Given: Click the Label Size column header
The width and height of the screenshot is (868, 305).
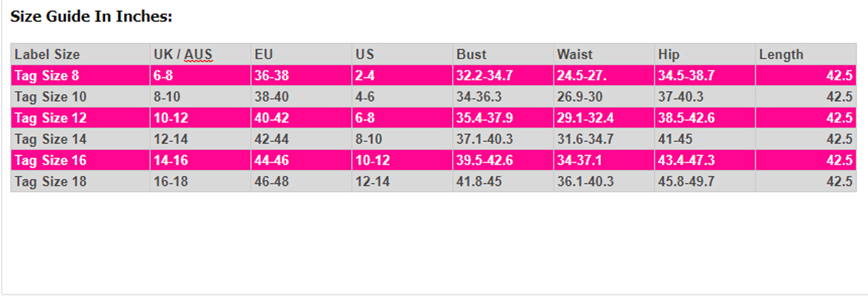Looking at the screenshot, I should (x=81, y=55).
